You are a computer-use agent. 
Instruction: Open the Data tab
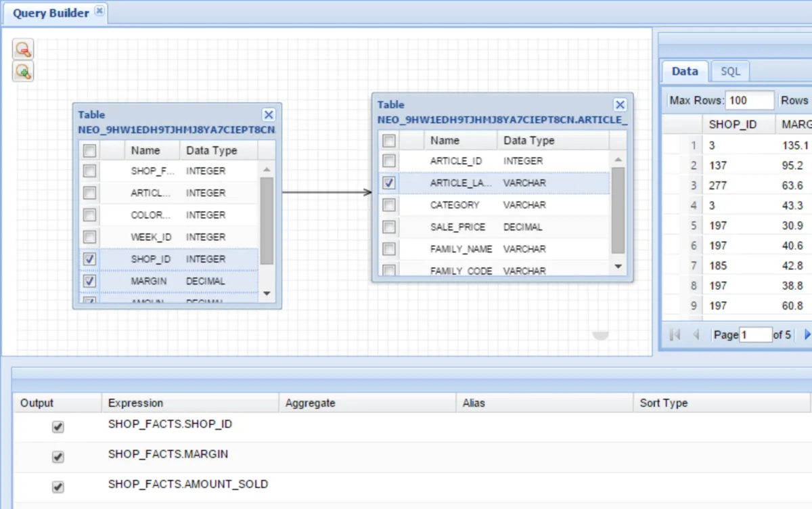[x=684, y=72]
